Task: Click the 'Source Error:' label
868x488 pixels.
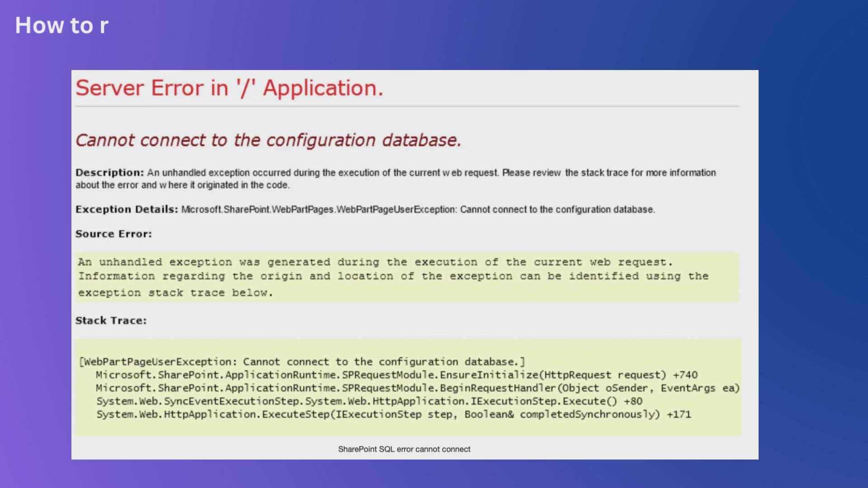Action: coord(113,234)
